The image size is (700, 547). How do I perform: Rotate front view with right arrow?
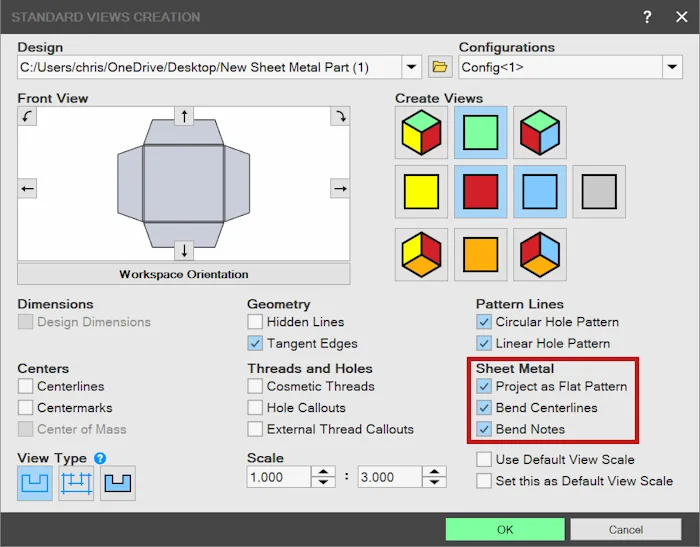point(340,188)
